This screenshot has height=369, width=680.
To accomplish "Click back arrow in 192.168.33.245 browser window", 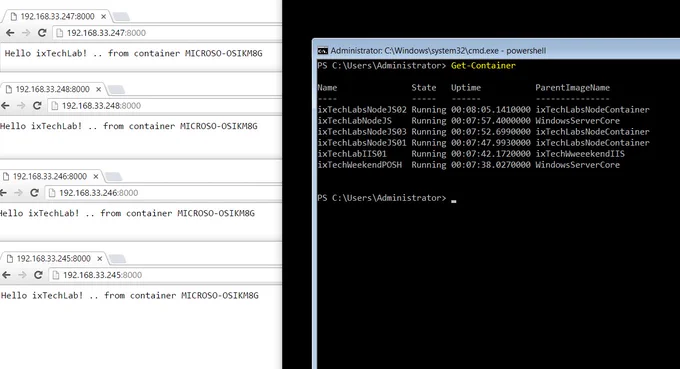I will (6, 275).
